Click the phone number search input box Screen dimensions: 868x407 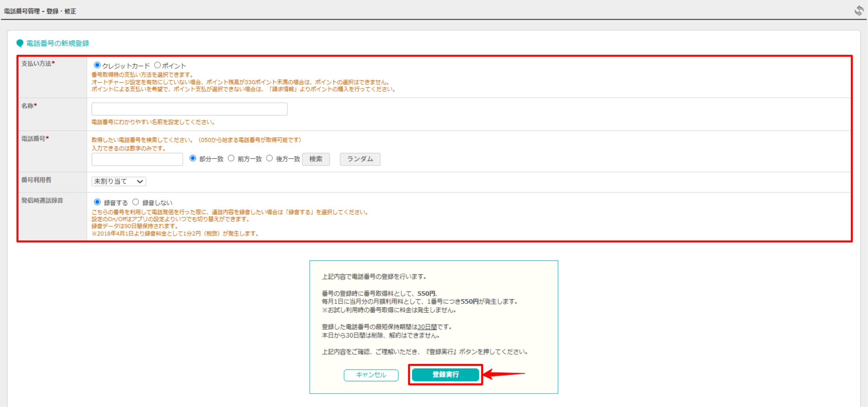pyautogui.click(x=137, y=159)
